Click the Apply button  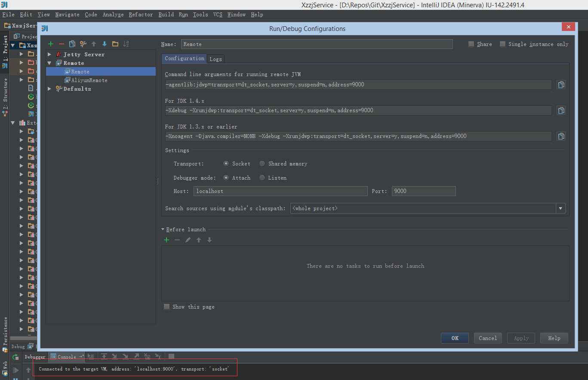pyautogui.click(x=521, y=338)
